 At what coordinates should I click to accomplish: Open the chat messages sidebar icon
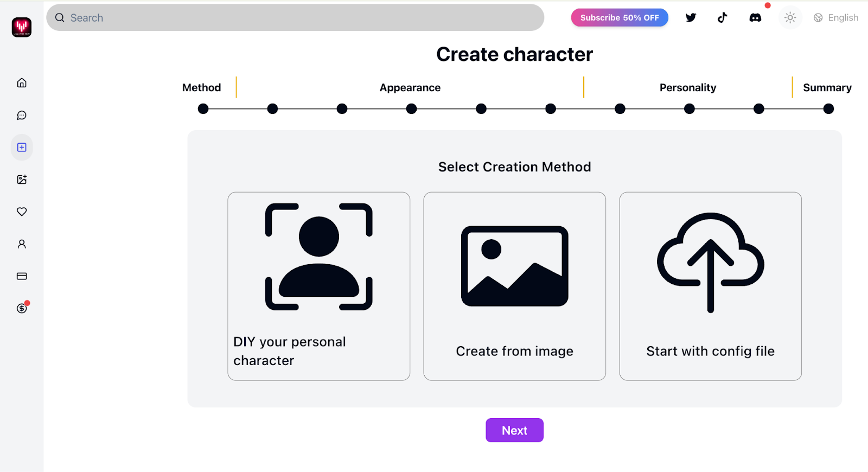coord(22,115)
